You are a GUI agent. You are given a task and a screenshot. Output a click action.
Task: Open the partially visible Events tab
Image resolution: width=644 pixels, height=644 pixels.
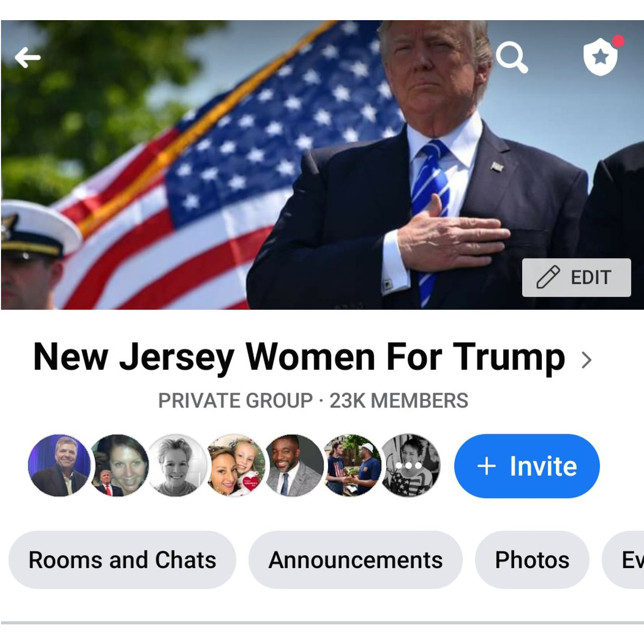tap(624, 560)
